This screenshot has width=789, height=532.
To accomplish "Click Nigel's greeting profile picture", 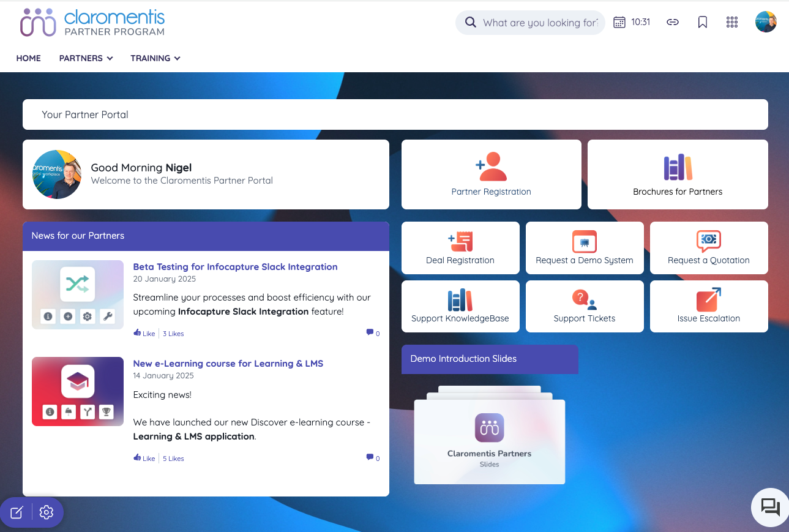I will pos(56,174).
